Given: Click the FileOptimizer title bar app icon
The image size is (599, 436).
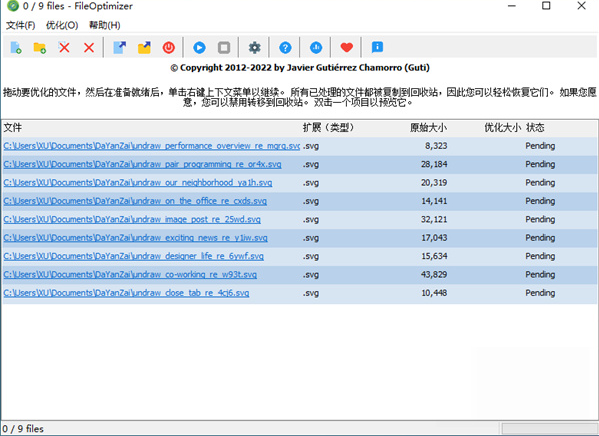Looking at the screenshot, I should (x=12, y=6).
